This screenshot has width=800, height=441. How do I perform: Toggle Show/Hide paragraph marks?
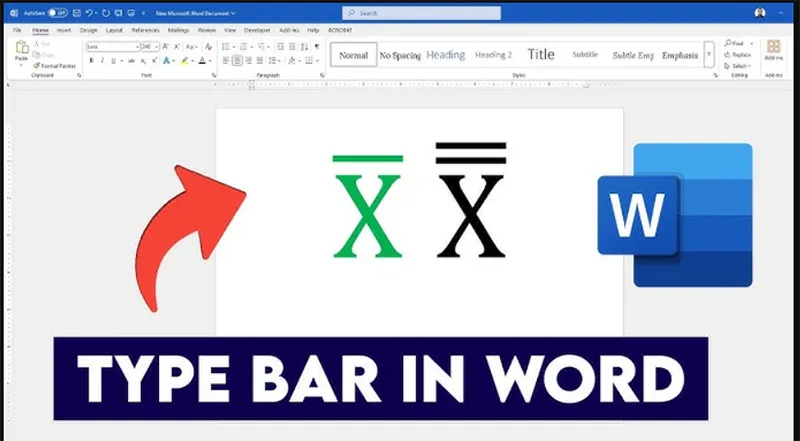point(317,46)
